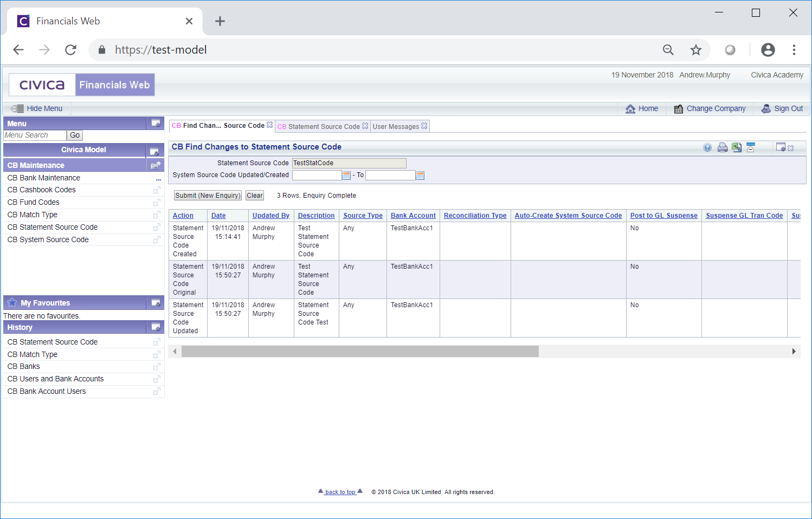Open the help icon in the enquiry header
812x519 pixels.
coord(707,147)
